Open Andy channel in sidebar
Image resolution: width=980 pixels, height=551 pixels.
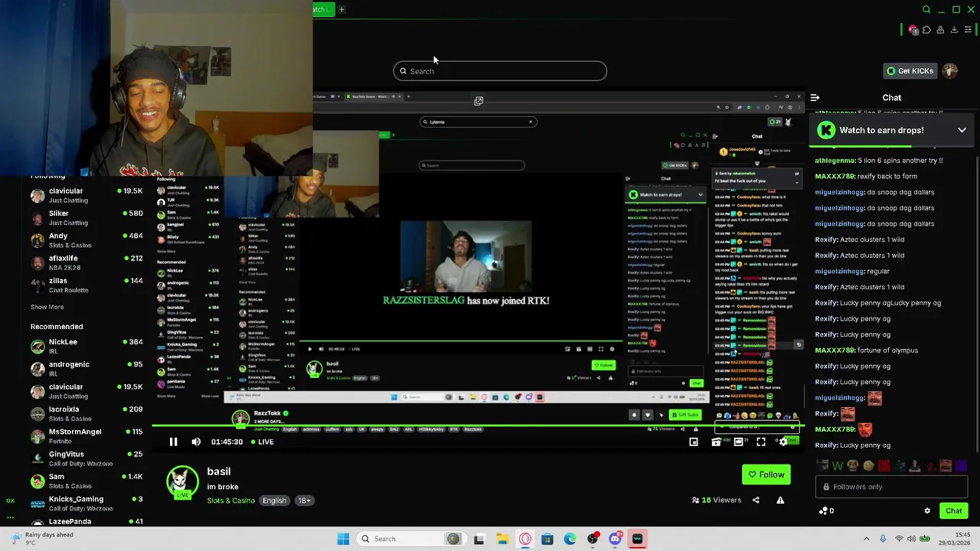pos(86,240)
